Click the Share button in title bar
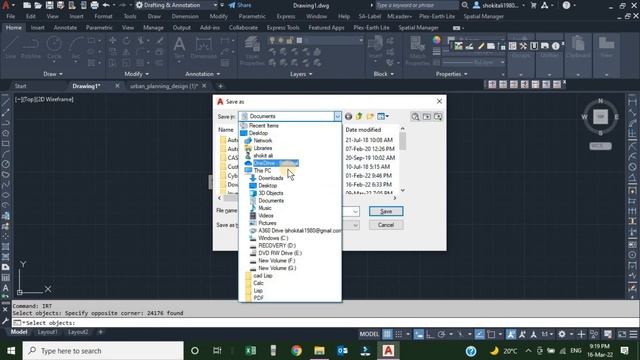Viewport: 640px width, 360px height. tap(240, 5)
